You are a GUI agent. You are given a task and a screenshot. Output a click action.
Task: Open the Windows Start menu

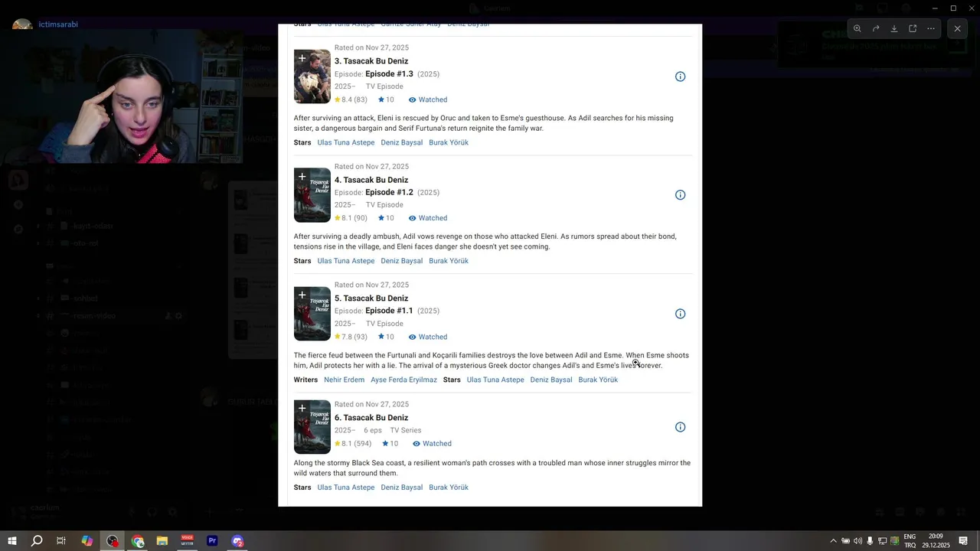[x=12, y=541]
